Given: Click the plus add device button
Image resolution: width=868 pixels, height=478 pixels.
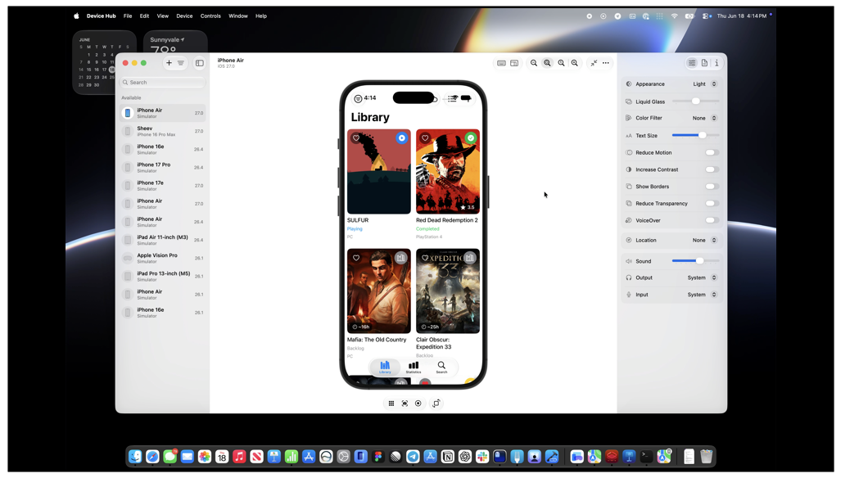Looking at the screenshot, I should (x=169, y=63).
